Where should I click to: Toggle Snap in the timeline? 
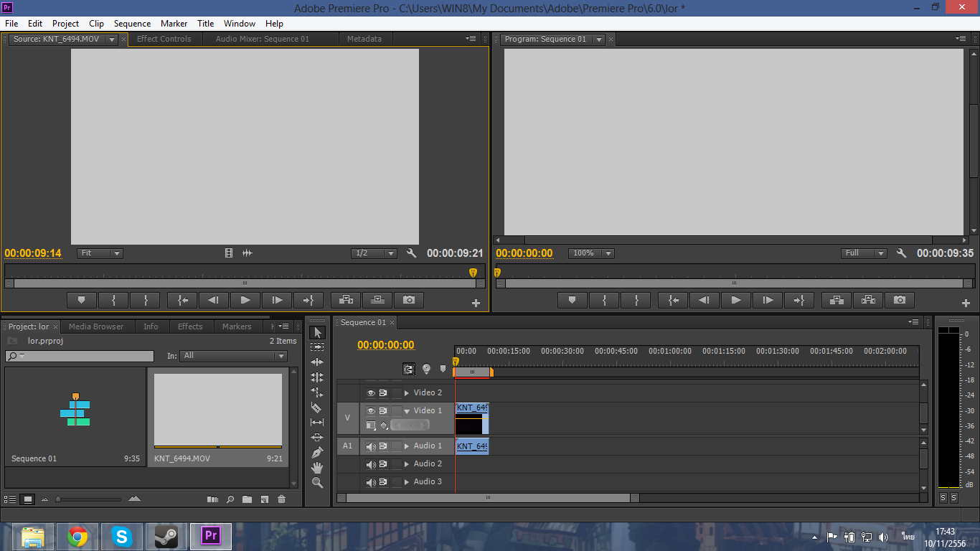(409, 369)
